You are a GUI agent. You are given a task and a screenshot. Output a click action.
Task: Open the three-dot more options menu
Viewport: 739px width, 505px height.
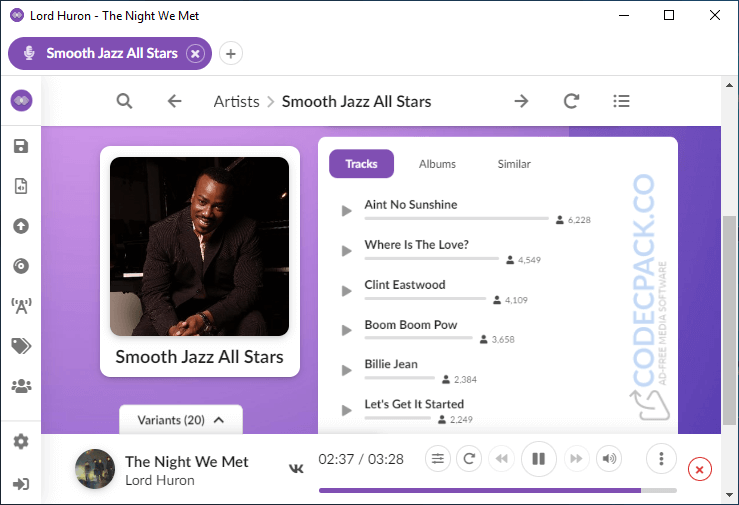point(661,459)
